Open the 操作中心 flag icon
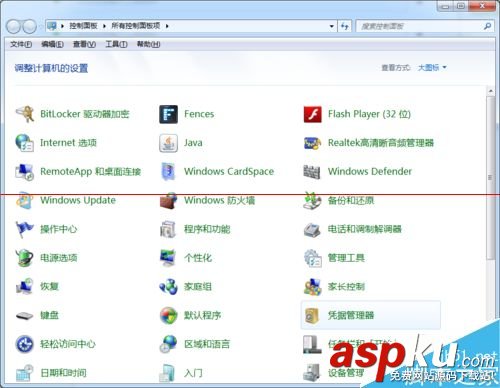500x388 pixels. click(25, 229)
